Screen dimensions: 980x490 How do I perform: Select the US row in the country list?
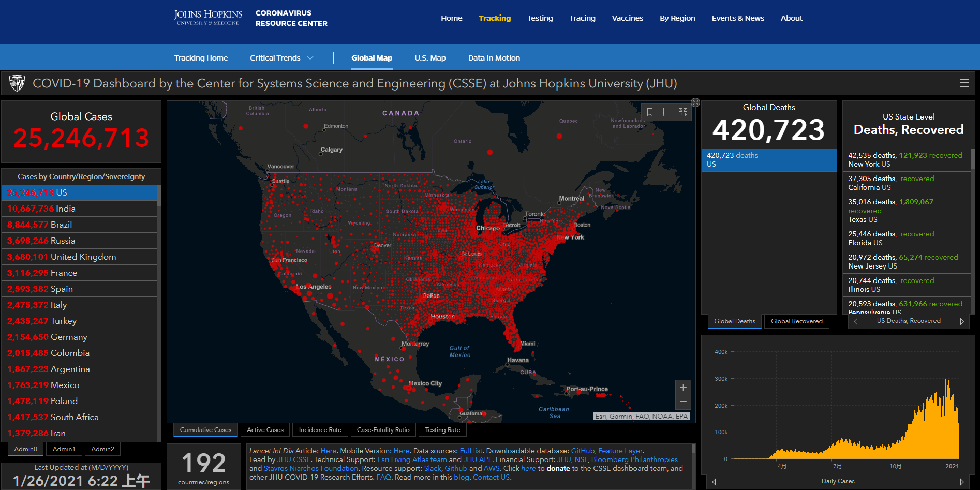[80, 192]
